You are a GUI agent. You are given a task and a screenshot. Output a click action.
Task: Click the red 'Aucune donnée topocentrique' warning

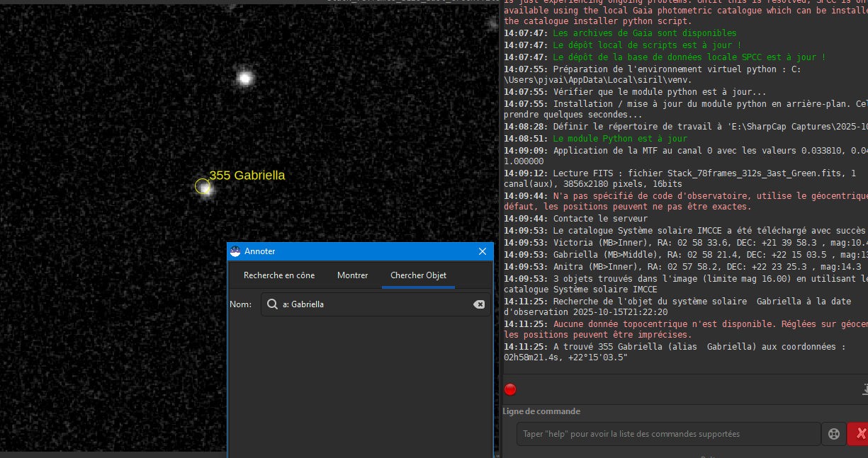685,328
